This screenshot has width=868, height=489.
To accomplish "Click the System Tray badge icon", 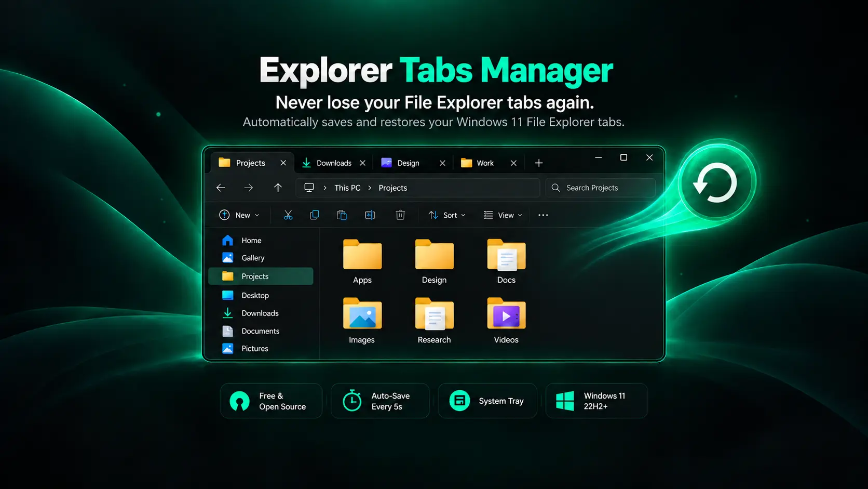I will pyautogui.click(x=459, y=401).
